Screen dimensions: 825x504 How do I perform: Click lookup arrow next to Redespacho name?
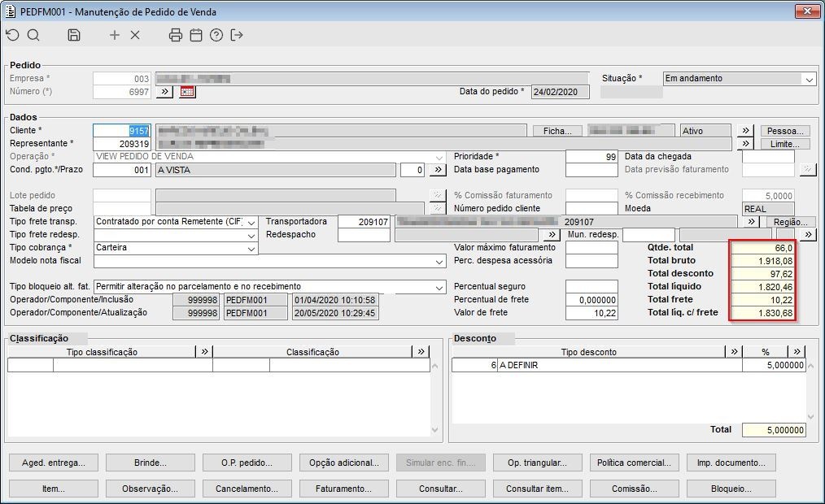[551, 235]
